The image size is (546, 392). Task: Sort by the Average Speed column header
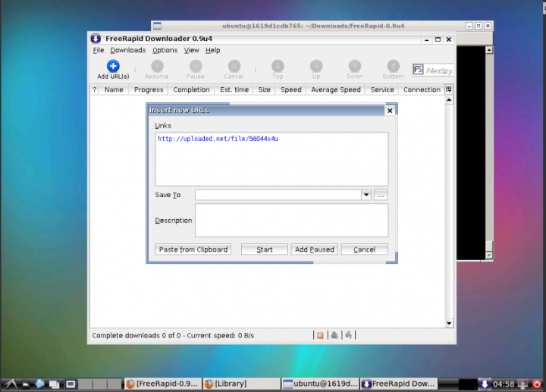click(336, 89)
